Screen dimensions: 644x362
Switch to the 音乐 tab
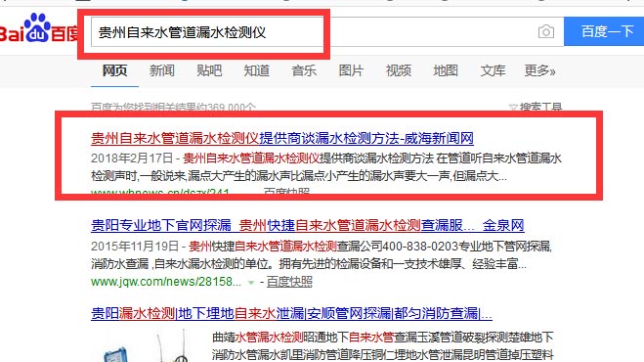coord(304,70)
